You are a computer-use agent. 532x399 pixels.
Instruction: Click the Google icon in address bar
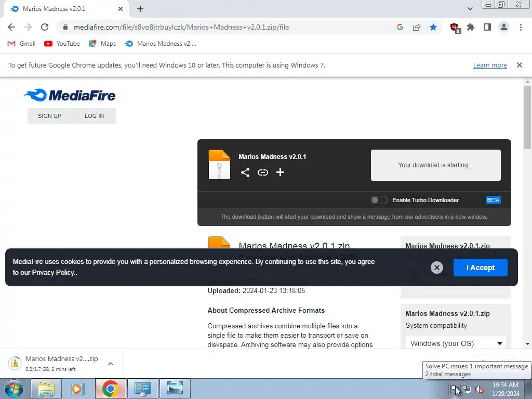(x=400, y=27)
